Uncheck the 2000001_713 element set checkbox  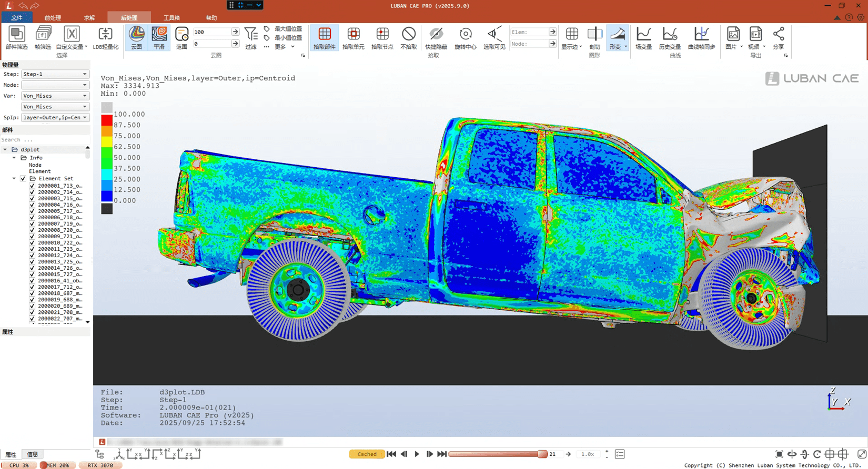coord(32,186)
